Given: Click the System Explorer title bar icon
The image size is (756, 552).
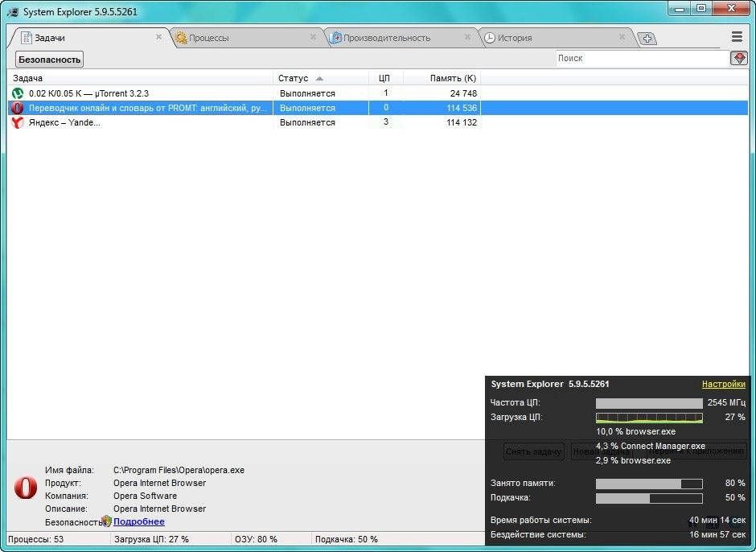Looking at the screenshot, I should [x=13, y=11].
